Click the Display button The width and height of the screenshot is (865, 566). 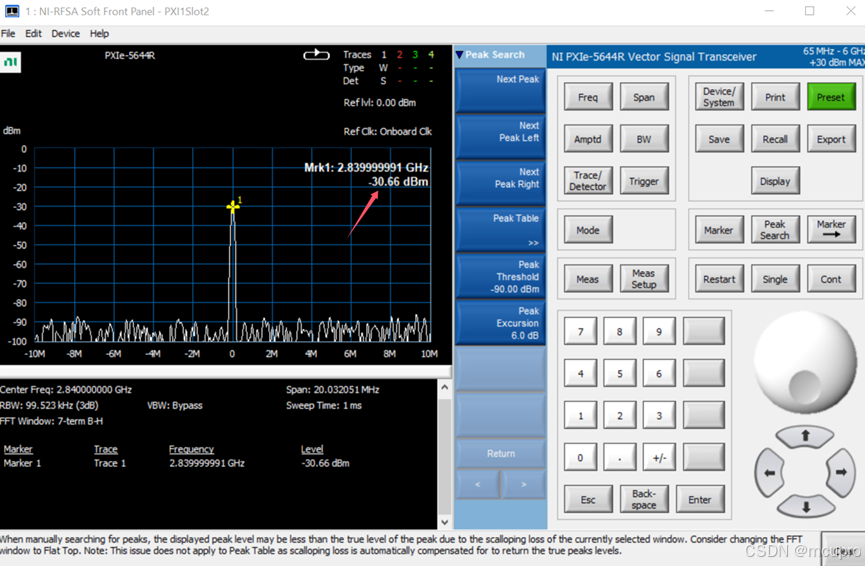click(x=775, y=181)
